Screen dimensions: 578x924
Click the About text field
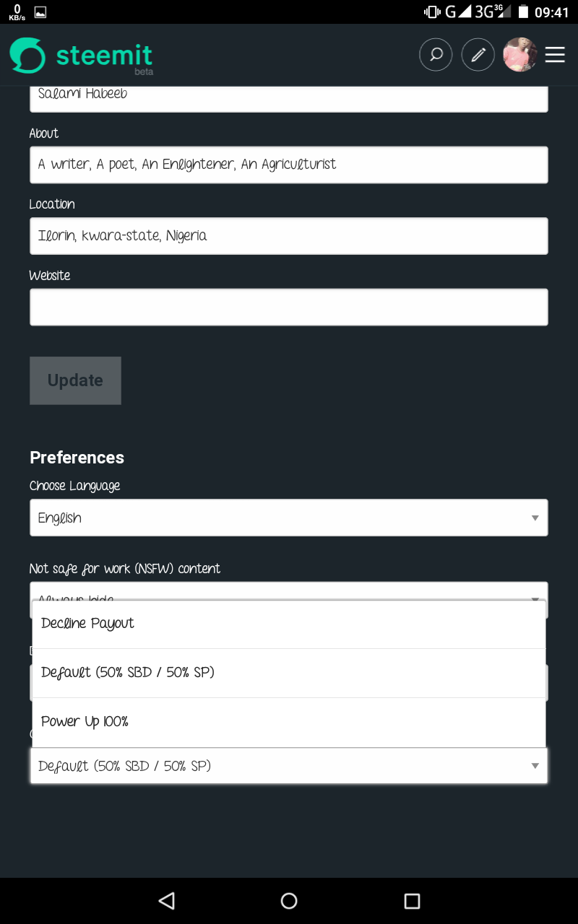click(288, 165)
